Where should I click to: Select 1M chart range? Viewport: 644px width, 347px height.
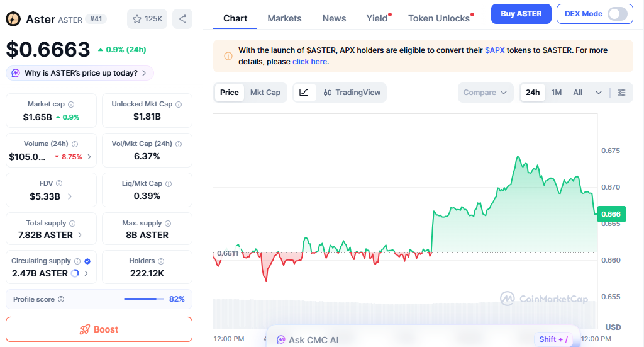[x=557, y=93]
